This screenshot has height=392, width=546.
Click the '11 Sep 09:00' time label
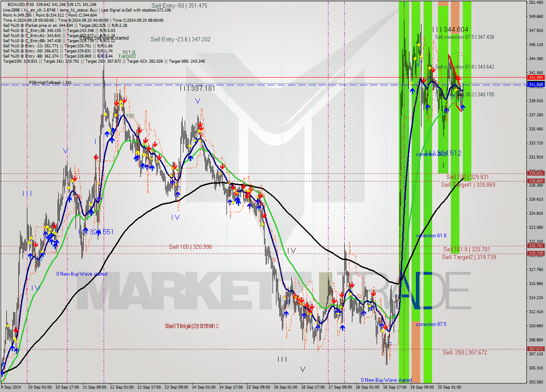94,387
